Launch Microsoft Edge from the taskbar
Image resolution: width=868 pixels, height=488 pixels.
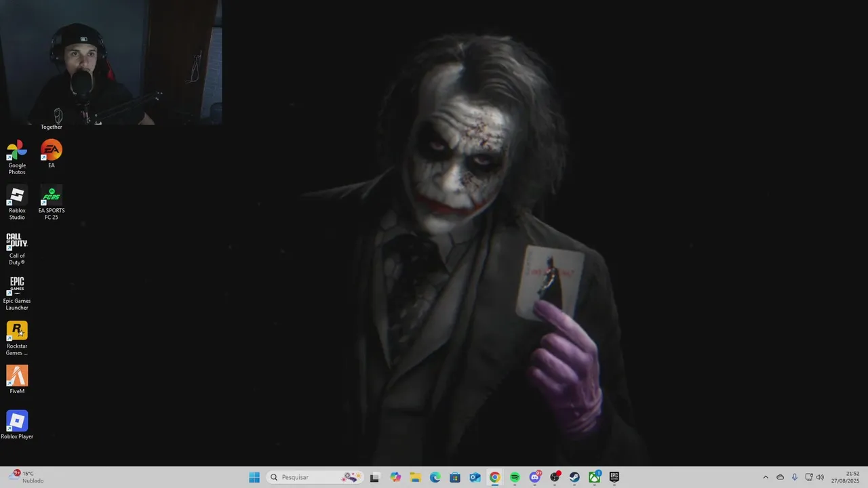[435, 477]
